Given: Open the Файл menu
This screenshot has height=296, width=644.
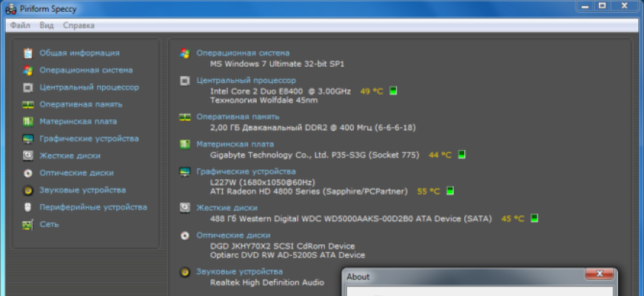Looking at the screenshot, I should click(x=20, y=25).
